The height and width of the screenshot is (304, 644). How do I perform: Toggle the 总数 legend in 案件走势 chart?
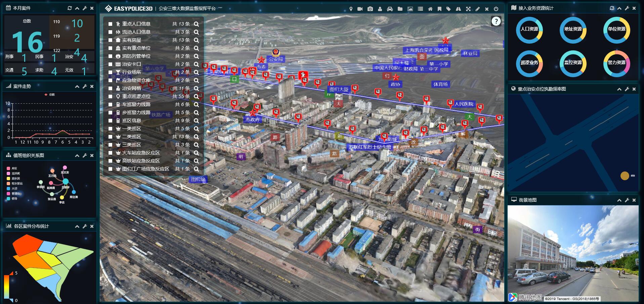(50, 95)
